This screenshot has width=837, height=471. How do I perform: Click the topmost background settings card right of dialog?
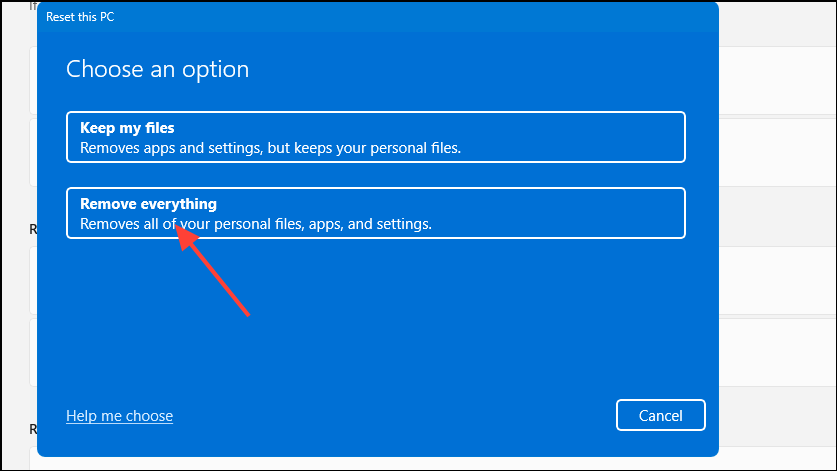pos(778,80)
